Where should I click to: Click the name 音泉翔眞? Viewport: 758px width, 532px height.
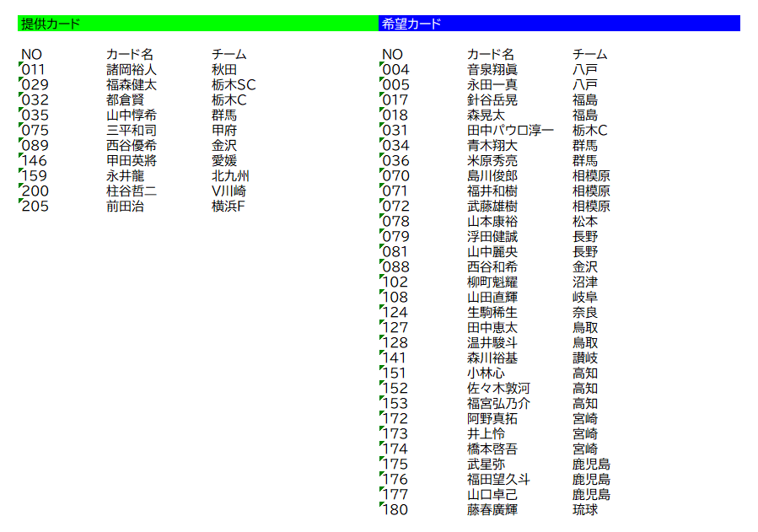tap(492, 70)
